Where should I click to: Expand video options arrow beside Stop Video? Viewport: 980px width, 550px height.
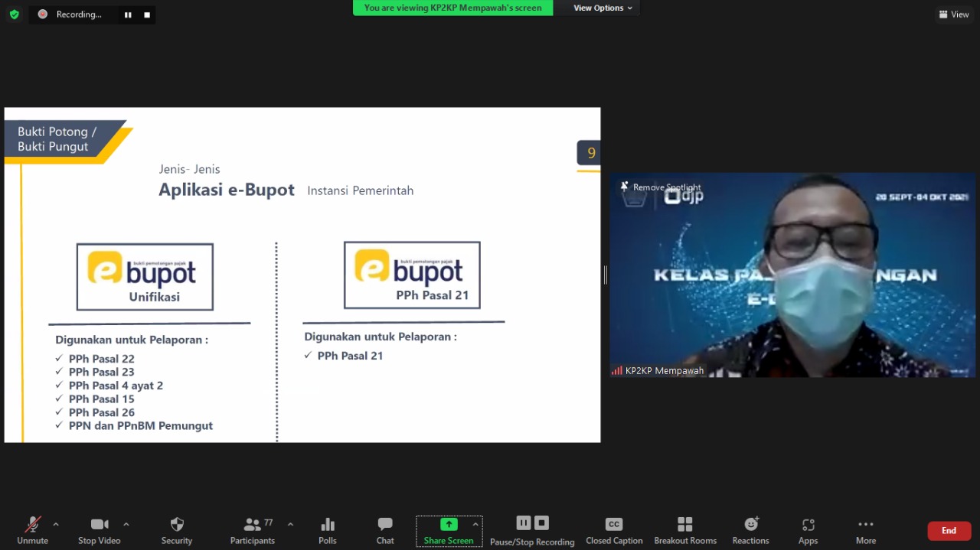click(126, 524)
